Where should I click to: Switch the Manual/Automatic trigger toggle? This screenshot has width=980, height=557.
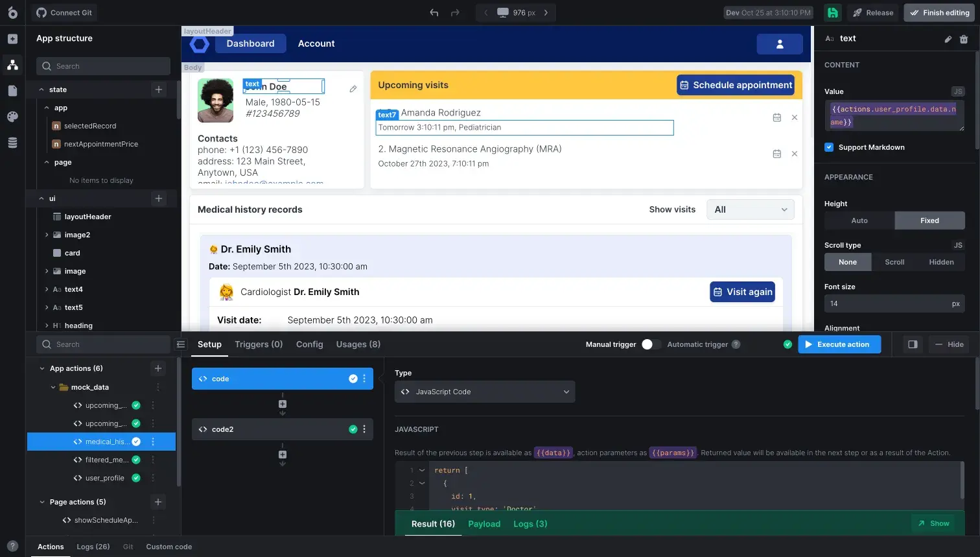point(651,344)
